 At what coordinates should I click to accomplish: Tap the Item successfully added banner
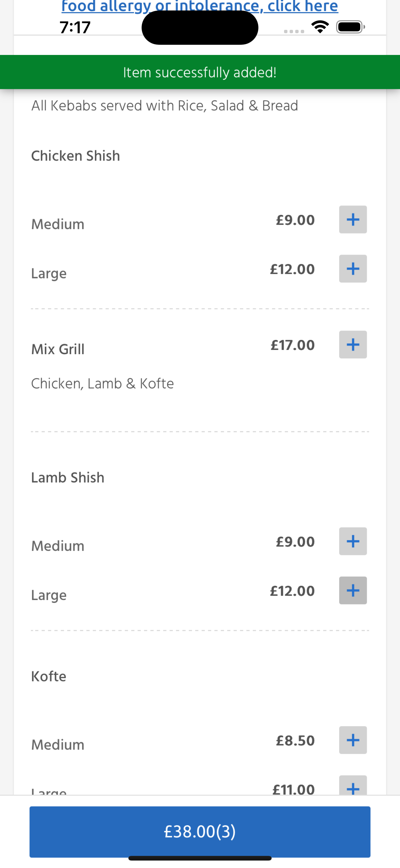coord(200,72)
